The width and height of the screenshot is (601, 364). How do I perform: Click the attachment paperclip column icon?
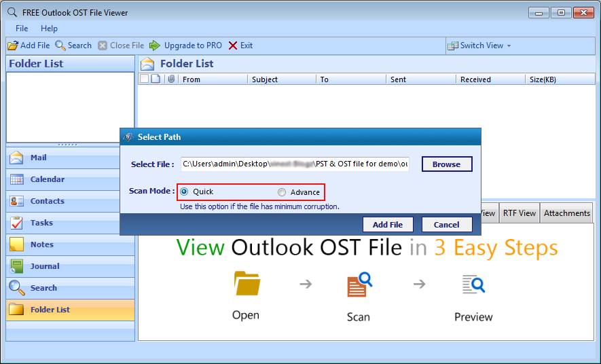[171, 79]
